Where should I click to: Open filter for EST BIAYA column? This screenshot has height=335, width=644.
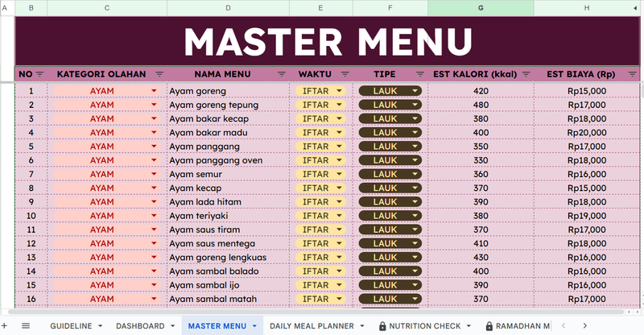tap(632, 74)
